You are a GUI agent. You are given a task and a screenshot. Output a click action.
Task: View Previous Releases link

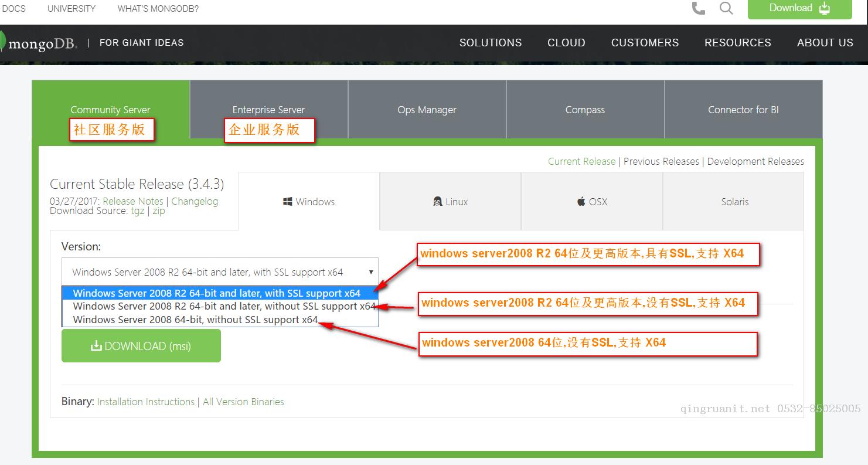point(661,161)
